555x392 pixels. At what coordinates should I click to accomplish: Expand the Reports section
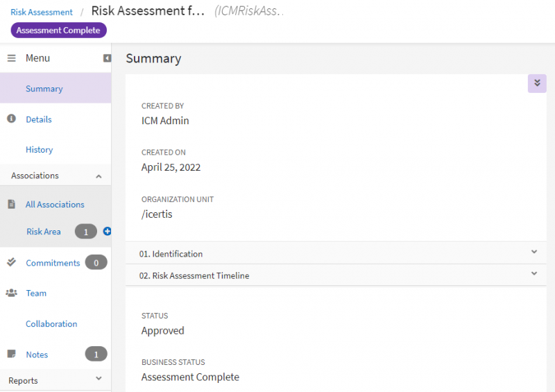(99, 379)
